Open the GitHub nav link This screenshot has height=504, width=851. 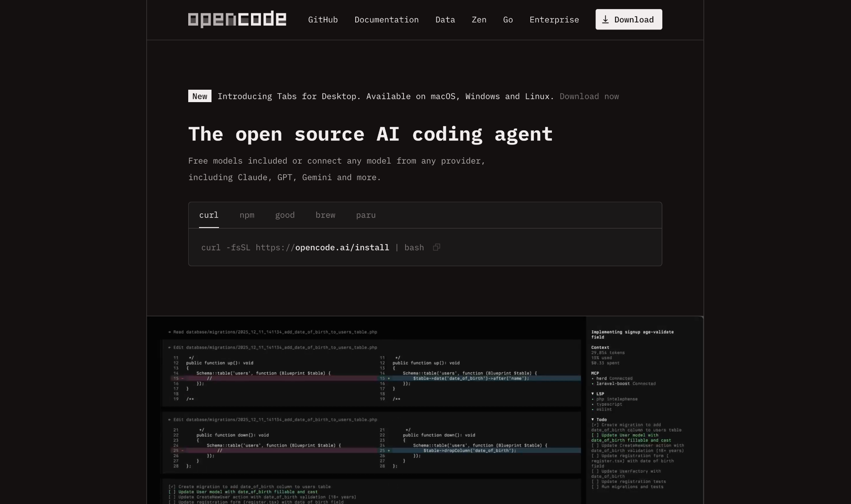(323, 20)
